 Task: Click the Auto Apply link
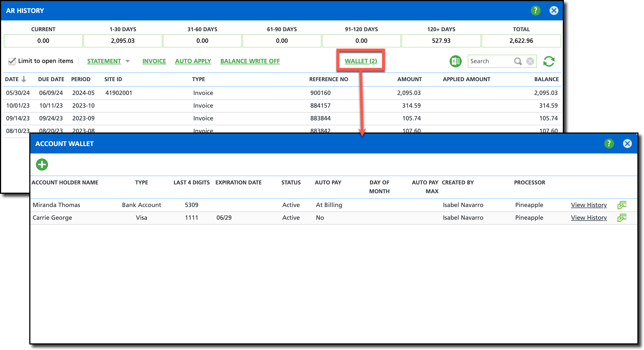[x=193, y=61]
